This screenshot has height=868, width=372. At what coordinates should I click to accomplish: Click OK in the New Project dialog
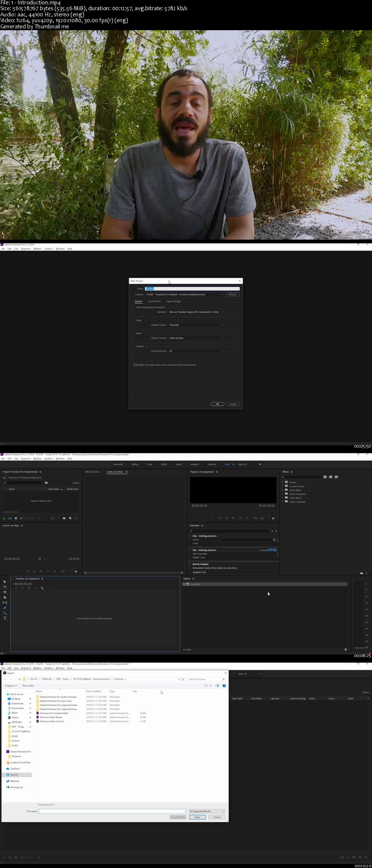218,404
